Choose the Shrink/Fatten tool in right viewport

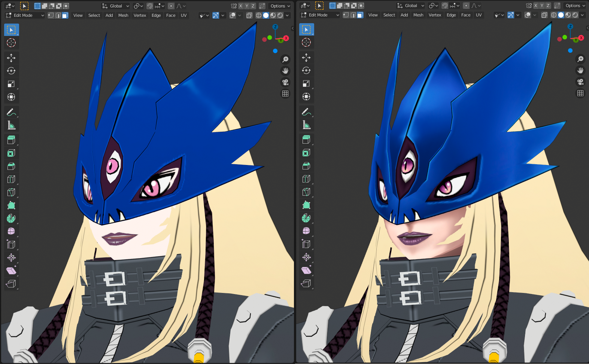pyautogui.click(x=306, y=257)
